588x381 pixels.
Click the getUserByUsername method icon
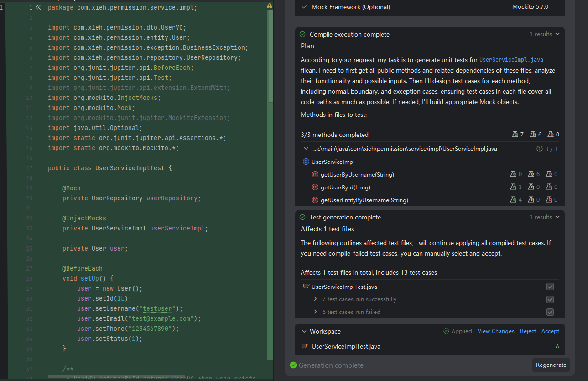[315, 174]
